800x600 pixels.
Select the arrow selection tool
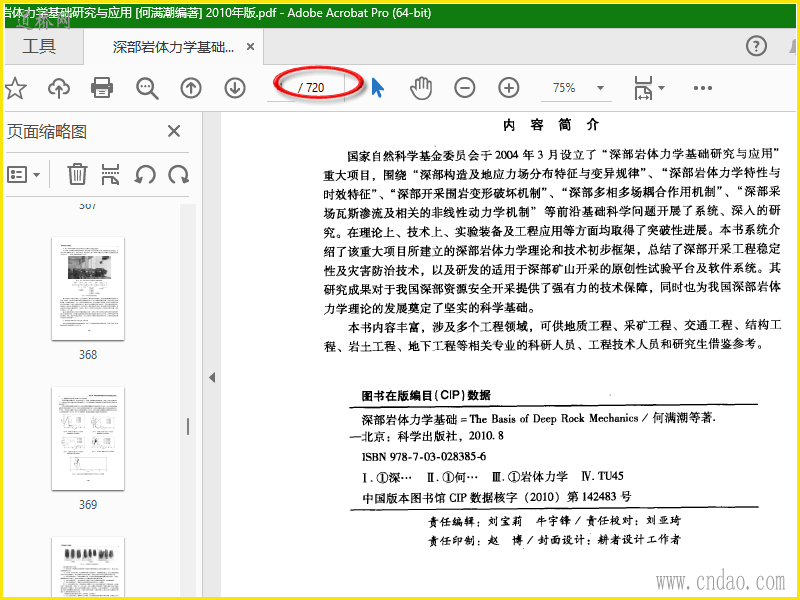pyautogui.click(x=377, y=88)
